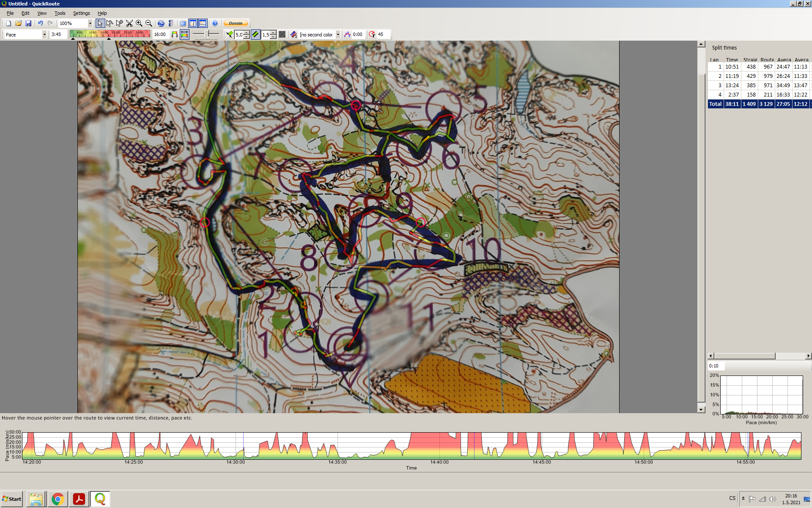Open the Settings menu
The image size is (812, 508).
(x=81, y=13)
